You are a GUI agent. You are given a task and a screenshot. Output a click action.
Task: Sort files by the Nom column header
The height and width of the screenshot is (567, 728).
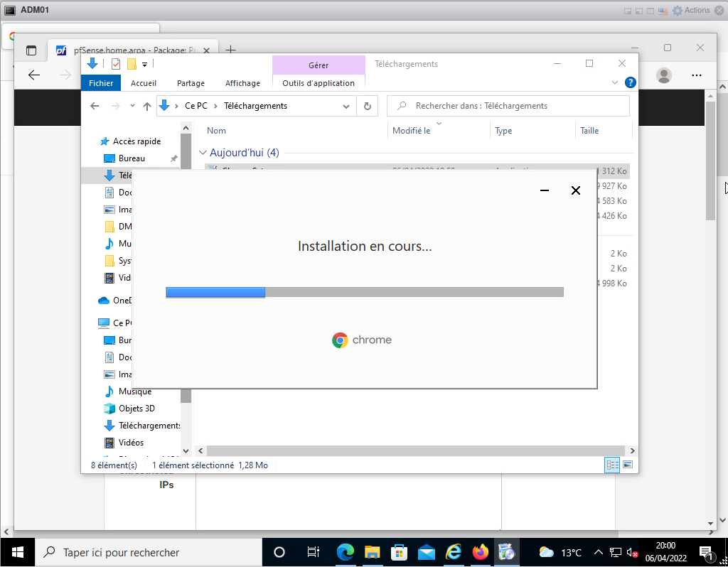point(217,131)
